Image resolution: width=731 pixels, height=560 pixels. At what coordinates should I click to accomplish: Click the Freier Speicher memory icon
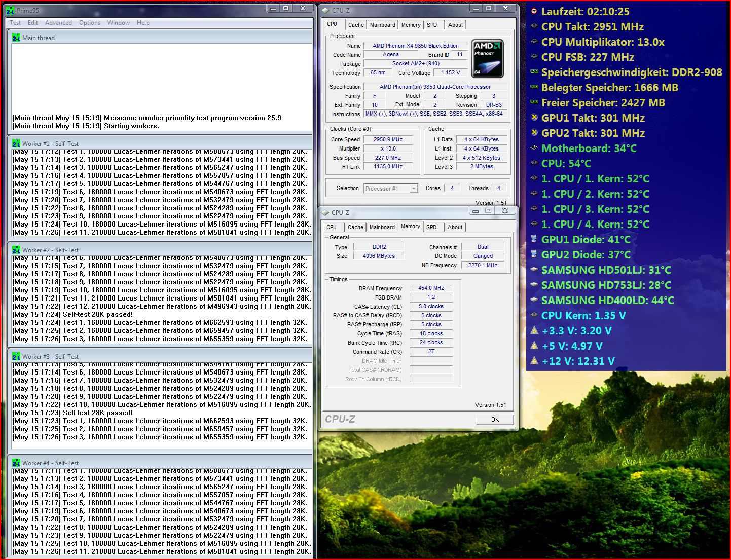pyautogui.click(x=534, y=102)
